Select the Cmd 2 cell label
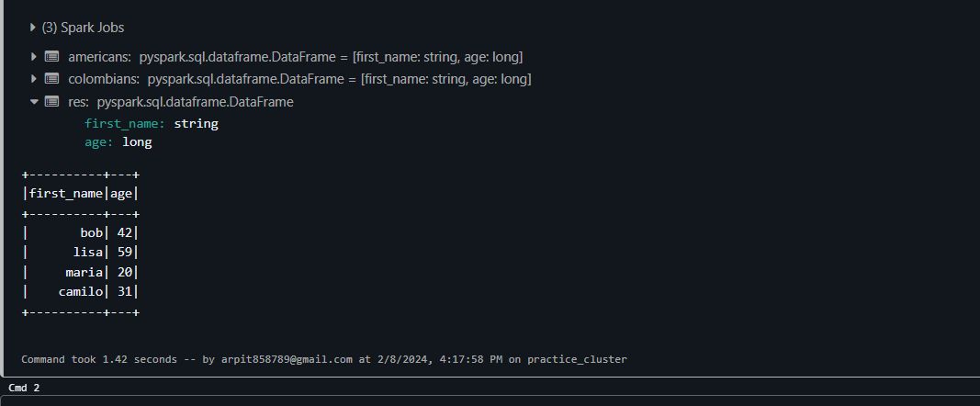This screenshot has height=406, width=980. pyautogui.click(x=25, y=388)
